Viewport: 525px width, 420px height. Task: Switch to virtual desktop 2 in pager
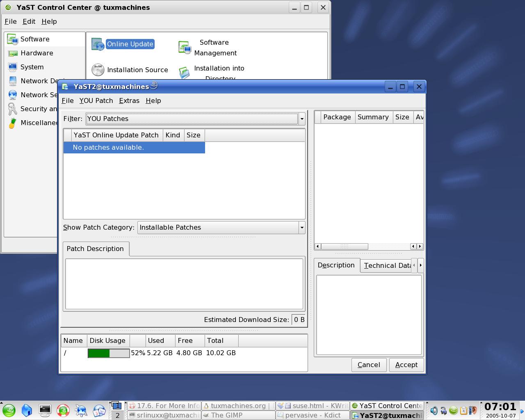(x=117, y=415)
